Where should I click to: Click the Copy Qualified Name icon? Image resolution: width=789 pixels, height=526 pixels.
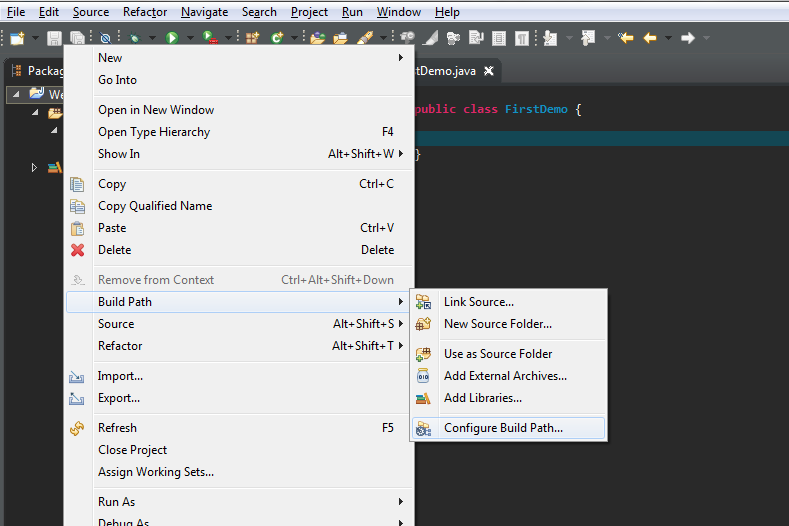point(77,206)
